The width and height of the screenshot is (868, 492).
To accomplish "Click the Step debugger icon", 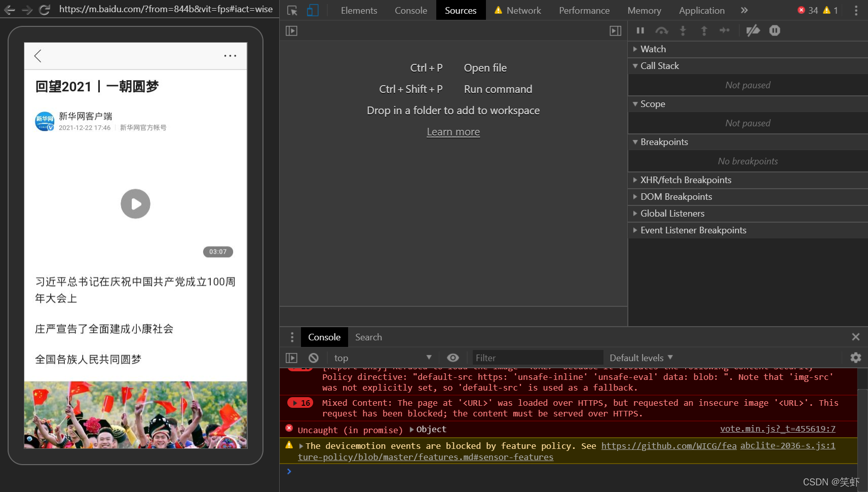I will 725,30.
